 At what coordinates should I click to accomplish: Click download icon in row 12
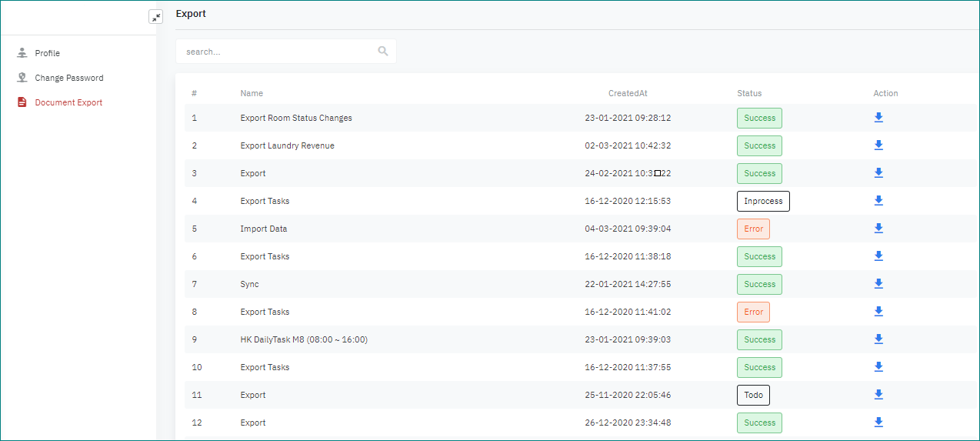(x=878, y=423)
